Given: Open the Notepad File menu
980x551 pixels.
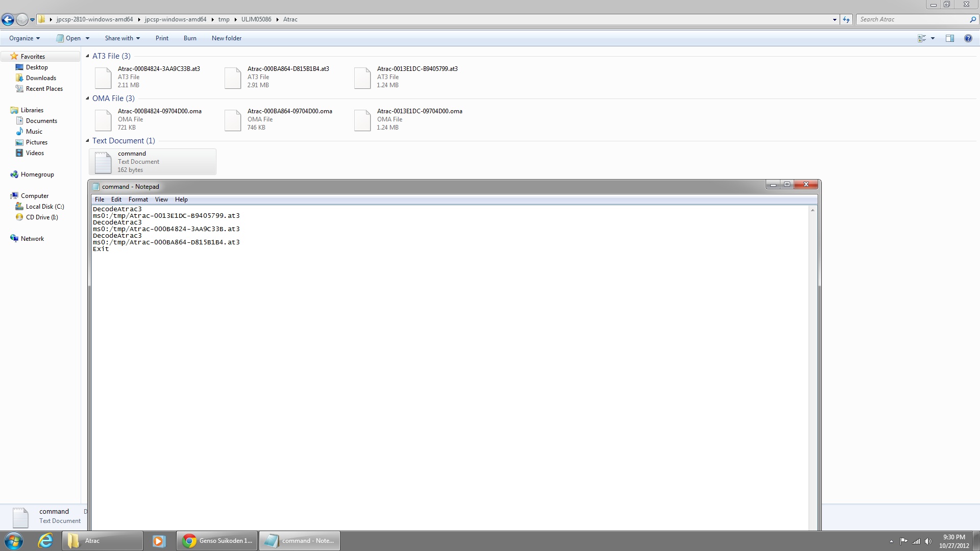Looking at the screenshot, I should pyautogui.click(x=99, y=199).
